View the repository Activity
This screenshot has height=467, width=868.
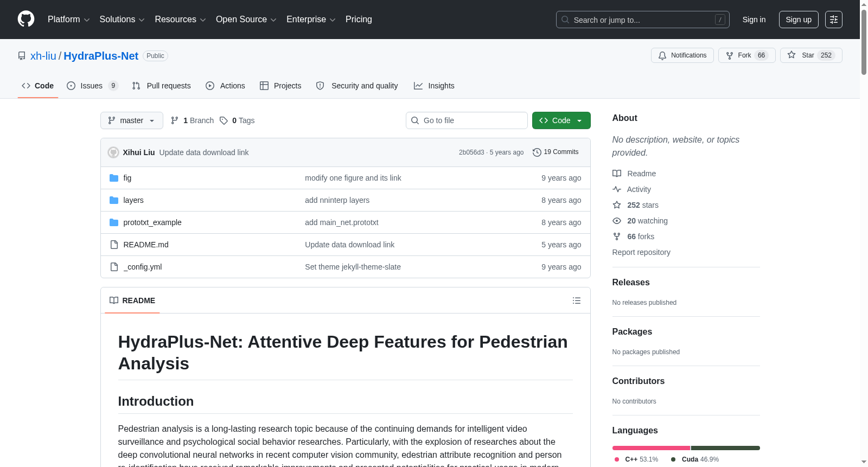[632, 189]
